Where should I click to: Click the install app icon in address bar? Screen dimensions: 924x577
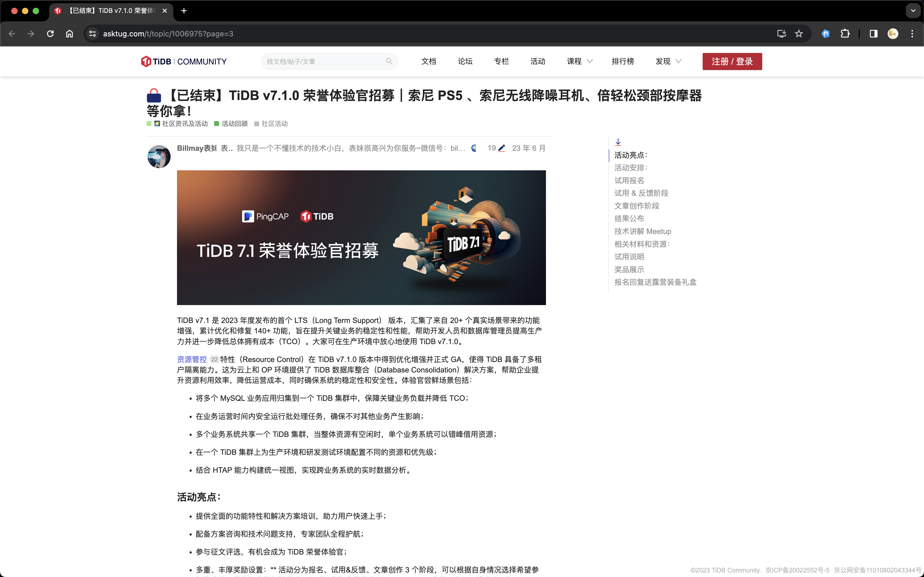pyautogui.click(x=781, y=34)
